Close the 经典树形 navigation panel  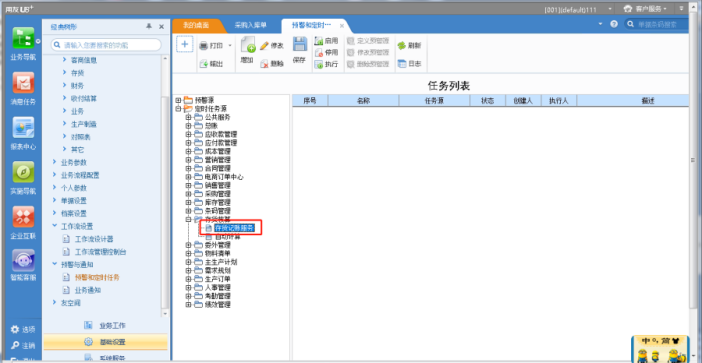(162, 27)
